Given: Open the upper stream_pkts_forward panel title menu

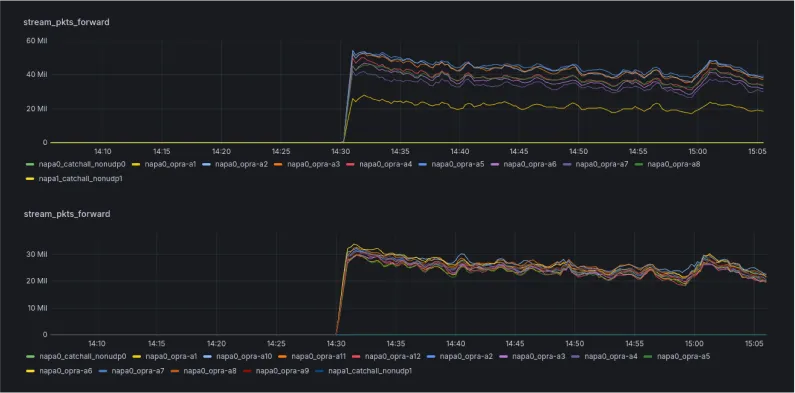Looking at the screenshot, I should click(66, 22).
